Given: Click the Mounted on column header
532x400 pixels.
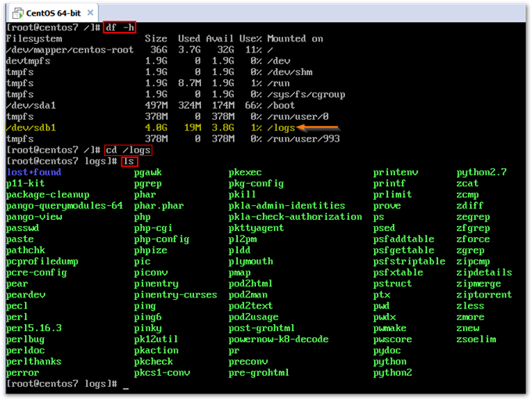Looking at the screenshot, I should click(295, 38).
